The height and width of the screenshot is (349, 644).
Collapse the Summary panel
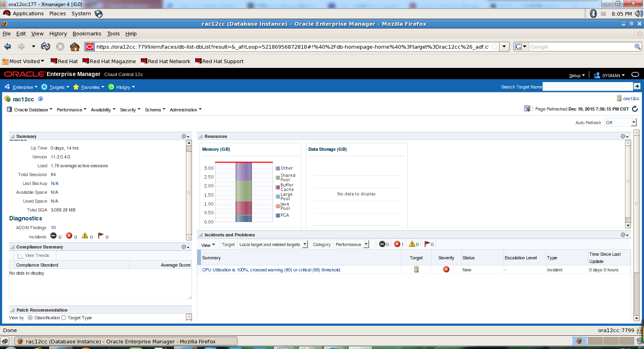(x=12, y=137)
